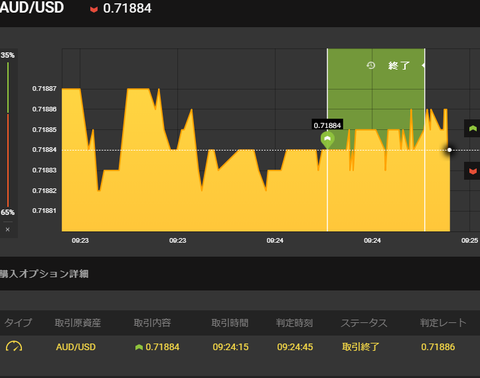Click the clock history icon beside 終了

(371, 65)
